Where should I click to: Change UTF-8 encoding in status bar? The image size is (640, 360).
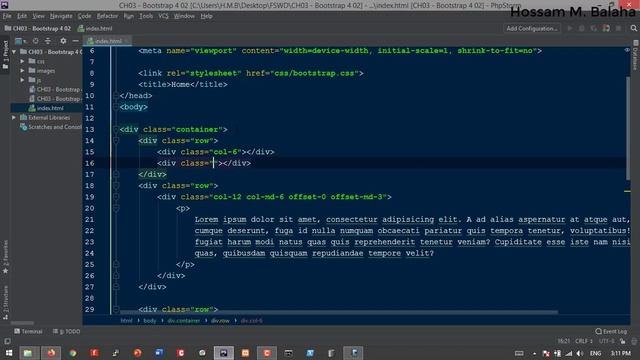click(x=607, y=341)
